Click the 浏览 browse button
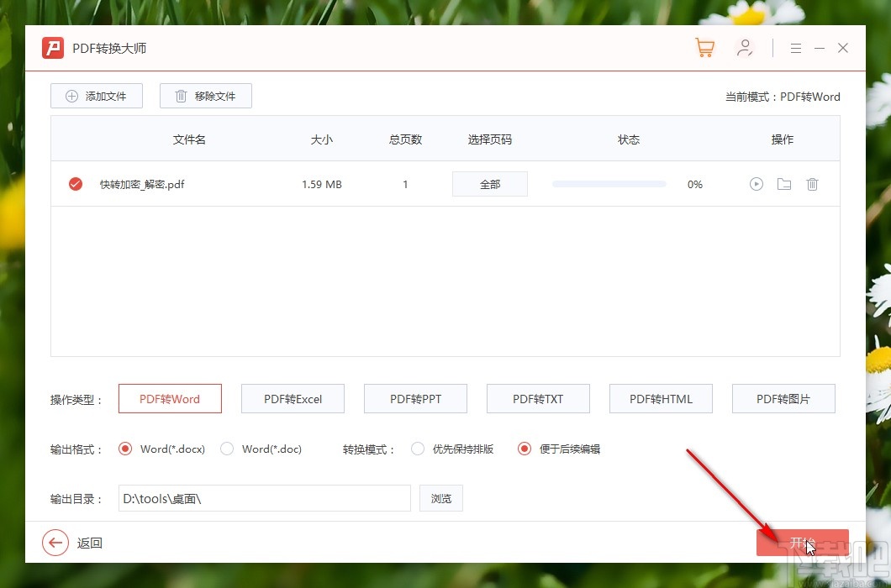891x588 pixels. pyautogui.click(x=441, y=498)
